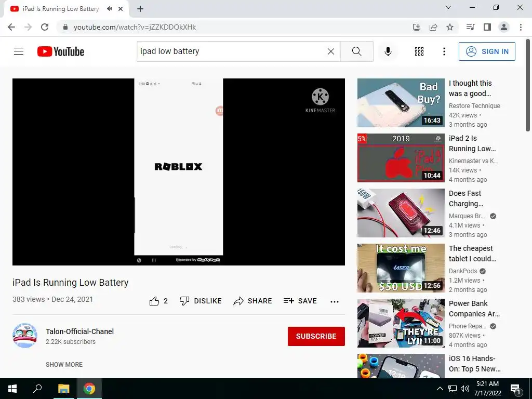Screen dimensions: 532x399
Task: Like the video with thumbs up
Action: coord(158,301)
